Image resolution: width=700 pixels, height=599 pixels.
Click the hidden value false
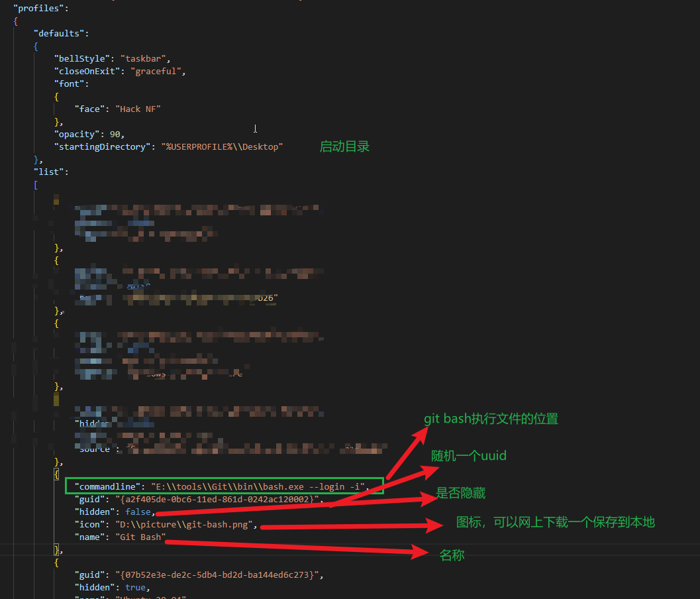tap(139, 512)
